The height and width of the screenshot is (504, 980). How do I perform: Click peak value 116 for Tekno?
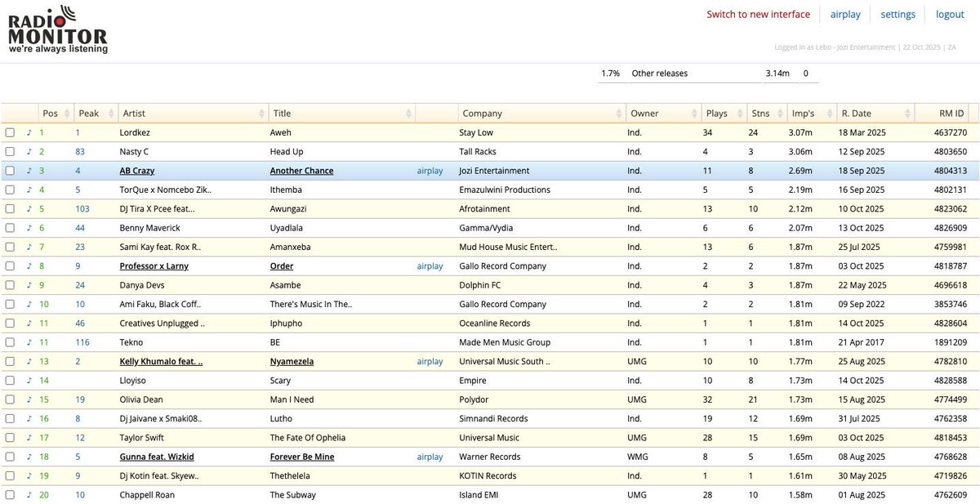click(82, 342)
